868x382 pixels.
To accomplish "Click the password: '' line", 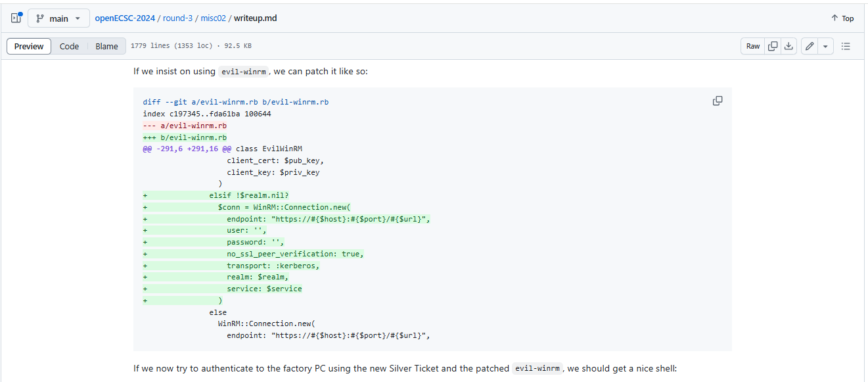I will coord(256,242).
